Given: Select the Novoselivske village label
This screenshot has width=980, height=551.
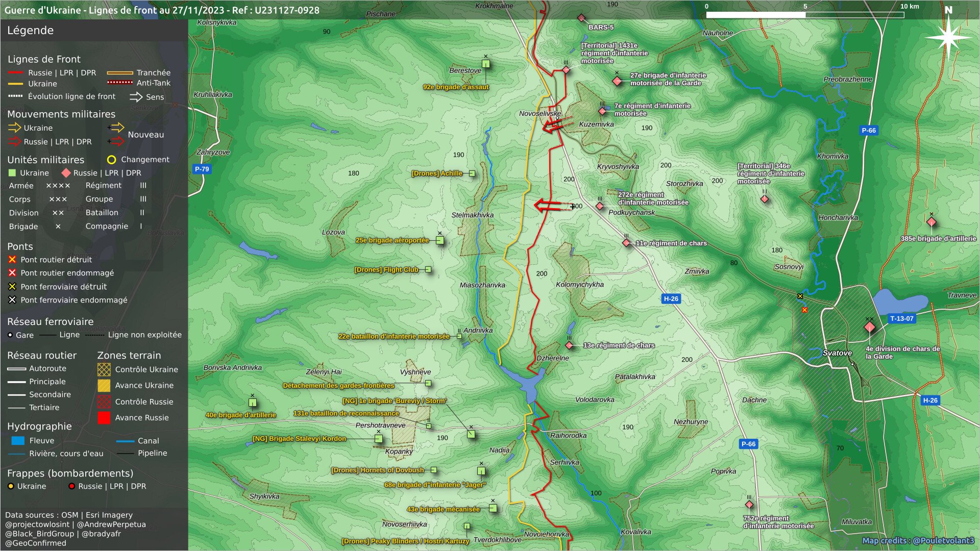Looking at the screenshot, I should tap(540, 114).
